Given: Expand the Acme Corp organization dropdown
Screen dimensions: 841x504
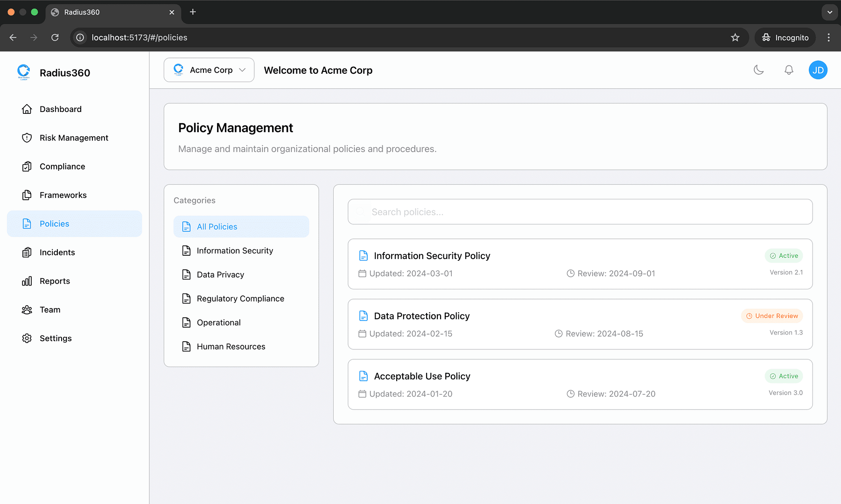Looking at the screenshot, I should pyautogui.click(x=209, y=70).
